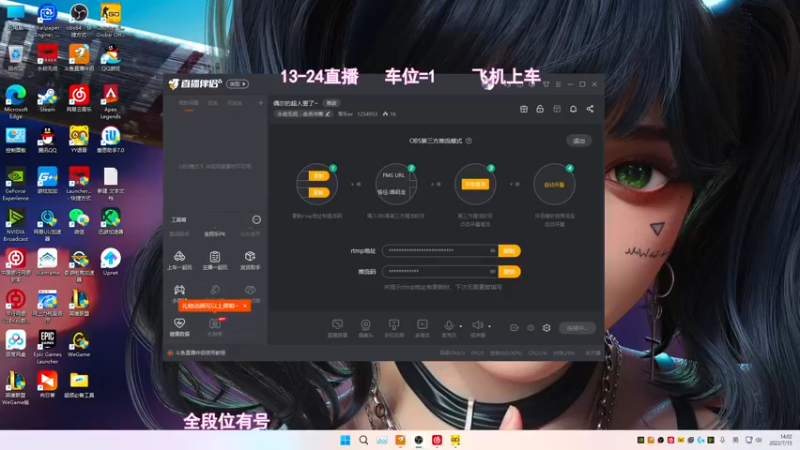The height and width of the screenshot is (450, 800).
Task: Click the yellow start-stream button in step 3
Action: click(x=475, y=184)
